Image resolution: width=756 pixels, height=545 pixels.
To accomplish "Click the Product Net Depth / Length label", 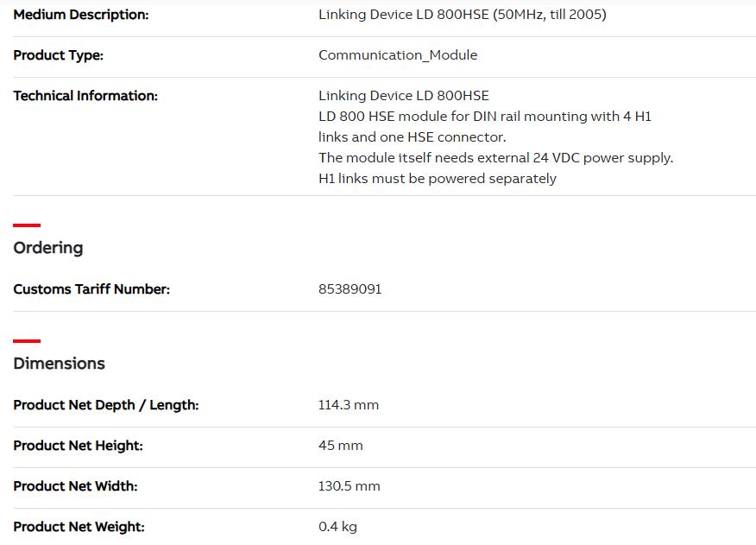I will click(x=106, y=405).
